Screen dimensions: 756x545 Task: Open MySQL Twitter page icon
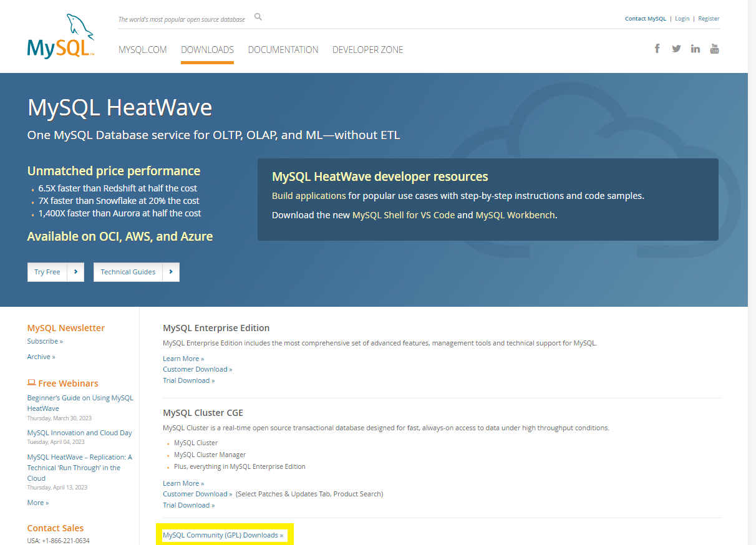(676, 49)
